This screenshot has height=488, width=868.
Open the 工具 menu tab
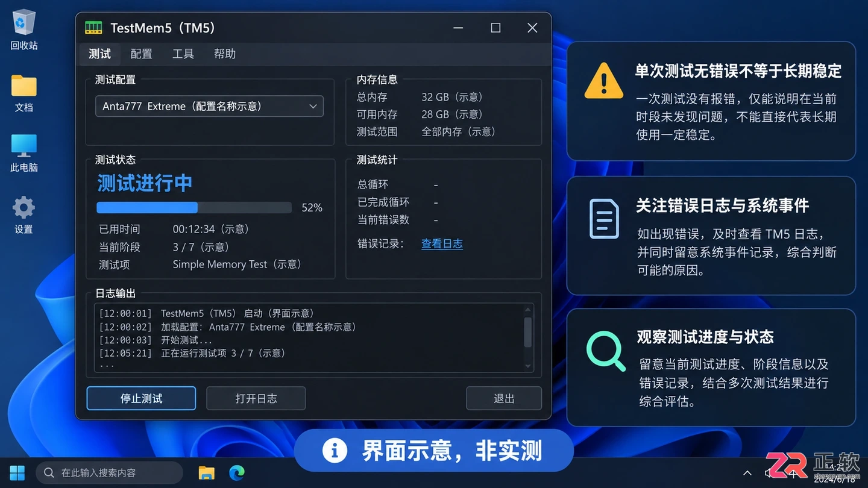[183, 54]
